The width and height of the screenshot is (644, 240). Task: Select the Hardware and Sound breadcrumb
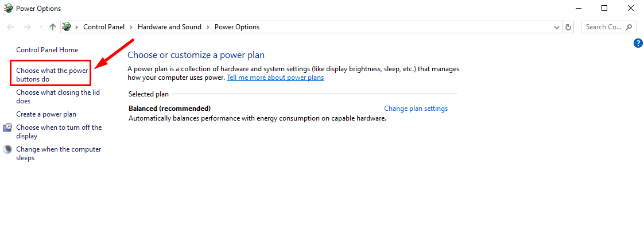pos(169,27)
